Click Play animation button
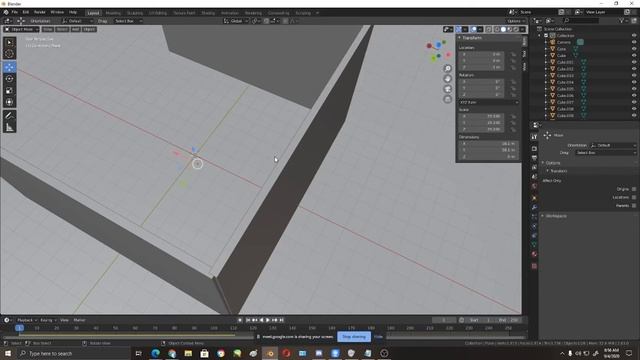Viewport: 640px width, 360px height. coord(268,320)
